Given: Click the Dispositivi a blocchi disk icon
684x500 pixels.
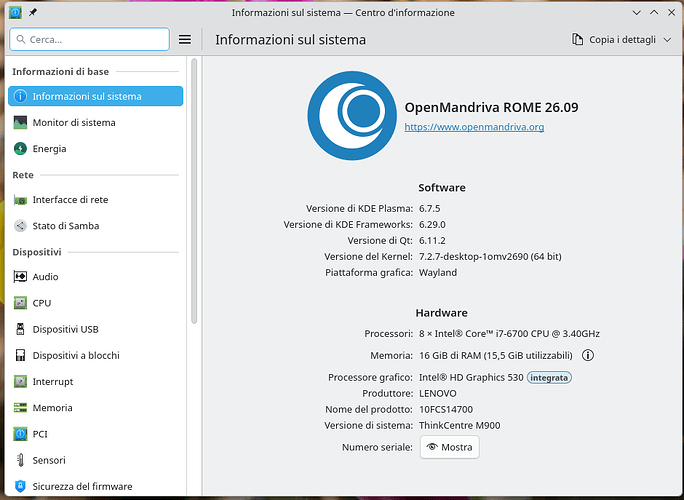Looking at the screenshot, I should coord(20,355).
